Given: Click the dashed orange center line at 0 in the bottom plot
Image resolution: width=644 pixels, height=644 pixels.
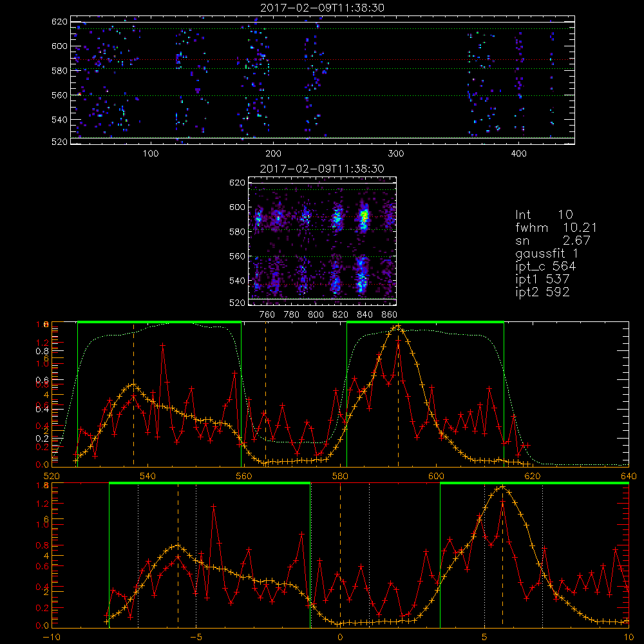Looking at the screenshot, I should coord(340,554).
